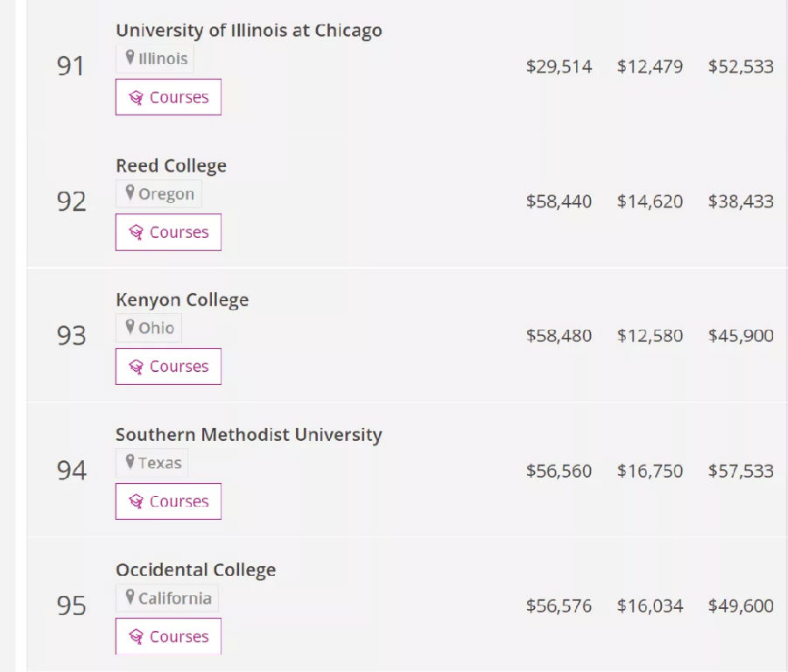Click the location pin icon beside Oregon
Image resolution: width=788 pixels, height=672 pixels.
tap(130, 193)
